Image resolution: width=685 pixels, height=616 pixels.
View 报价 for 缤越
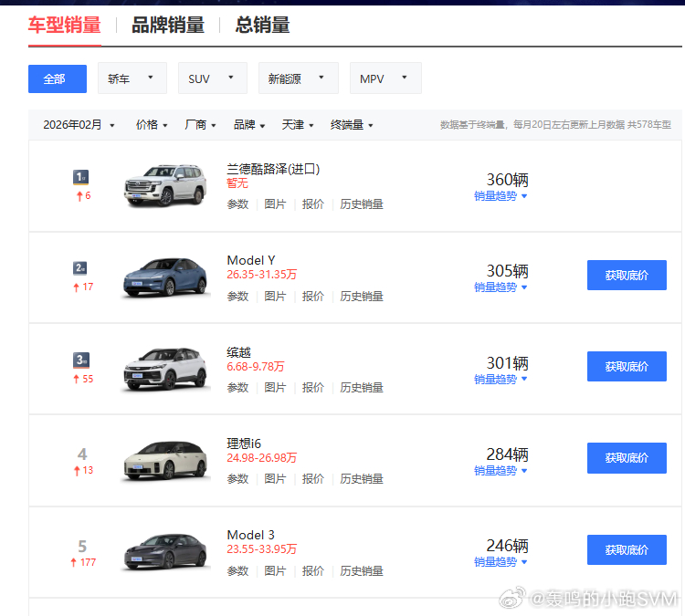pyautogui.click(x=312, y=388)
